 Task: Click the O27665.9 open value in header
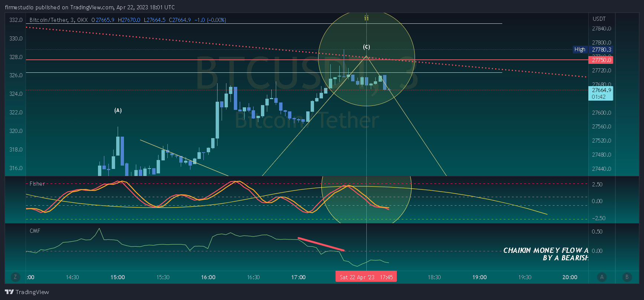click(103, 20)
